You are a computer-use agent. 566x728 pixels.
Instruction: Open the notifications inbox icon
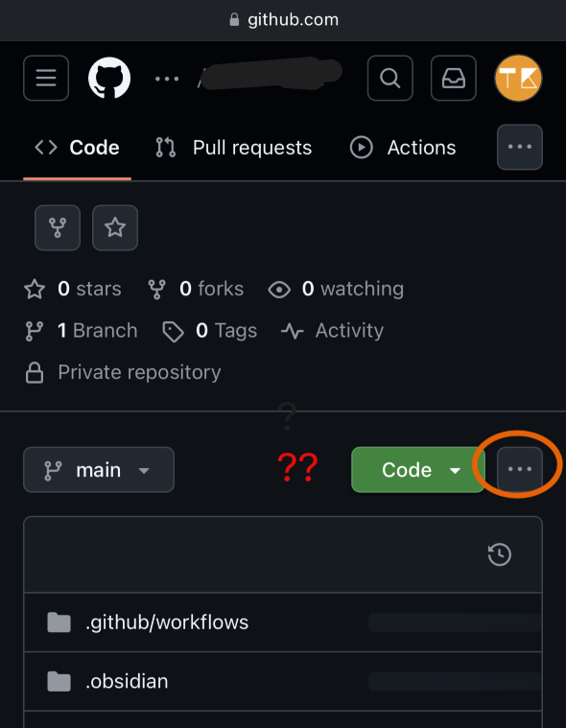point(454,78)
